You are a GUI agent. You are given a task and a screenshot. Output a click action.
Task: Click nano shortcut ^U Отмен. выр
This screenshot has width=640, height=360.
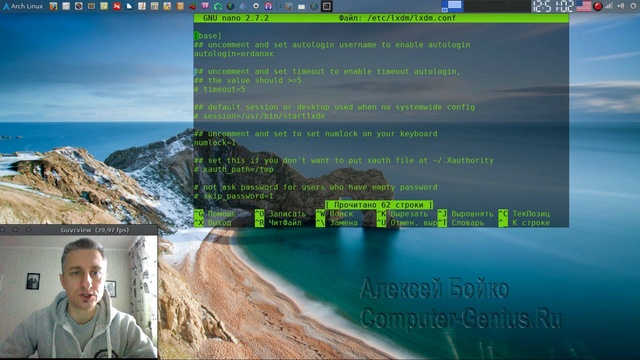click(x=407, y=223)
